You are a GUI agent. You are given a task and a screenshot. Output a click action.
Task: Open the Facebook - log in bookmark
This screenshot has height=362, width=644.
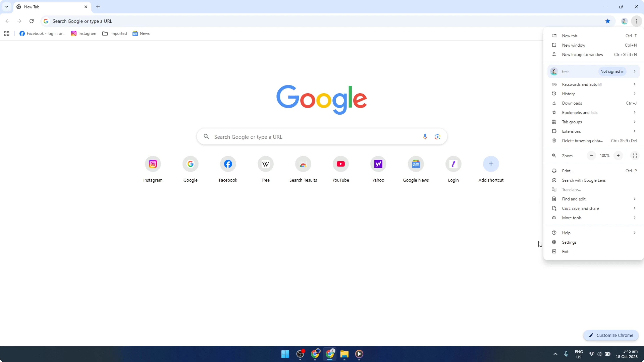[x=42, y=33]
